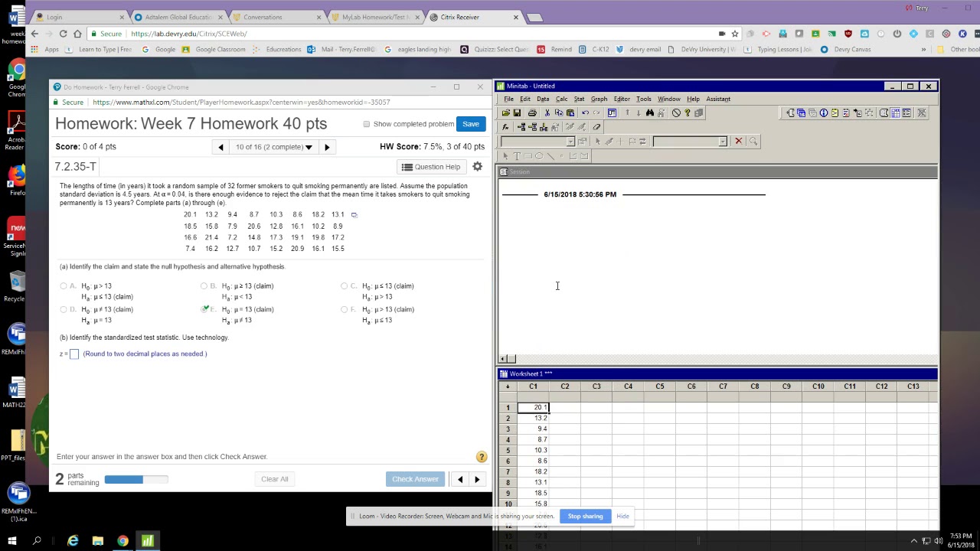
Task: Open the Question Help menu
Action: [x=431, y=167]
